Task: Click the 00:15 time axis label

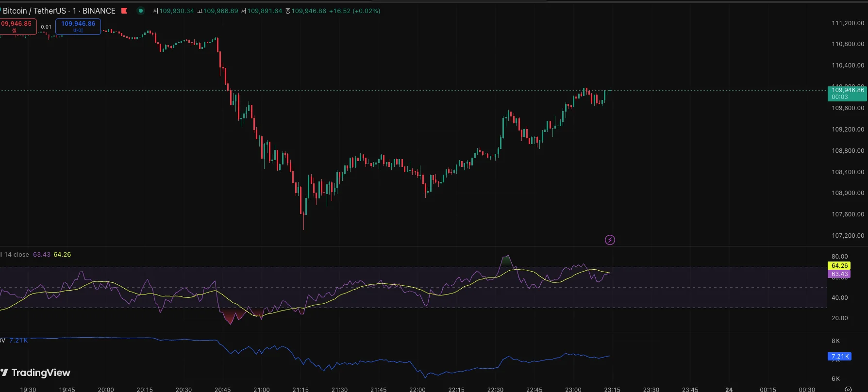Action: [x=768, y=390]
